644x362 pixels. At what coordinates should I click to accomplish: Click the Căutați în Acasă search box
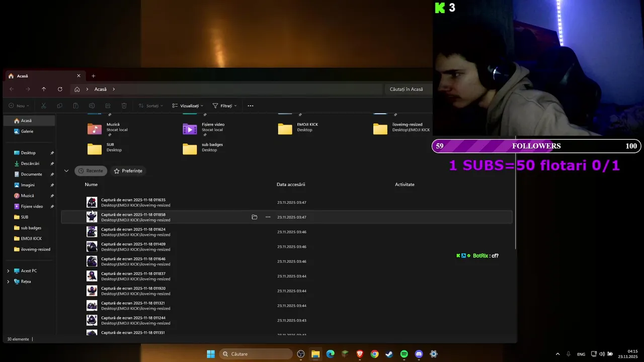(x=408, y=89)
